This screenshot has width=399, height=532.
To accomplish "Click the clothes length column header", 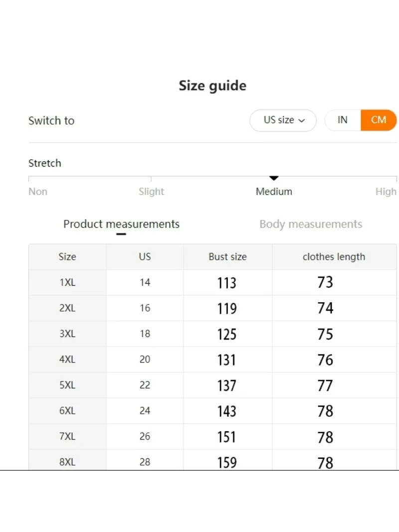I will [334, 257].
